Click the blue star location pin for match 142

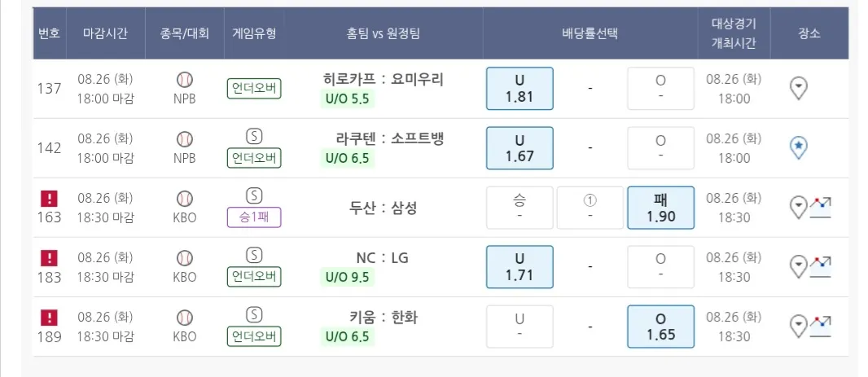pyautogui.click(x=799, y=147)
